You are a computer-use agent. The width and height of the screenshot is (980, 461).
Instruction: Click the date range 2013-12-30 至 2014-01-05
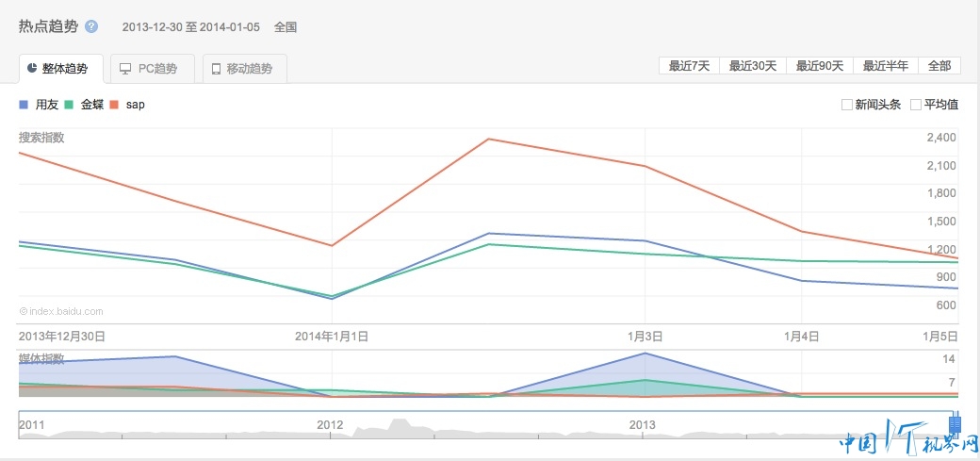coord(190,27)
